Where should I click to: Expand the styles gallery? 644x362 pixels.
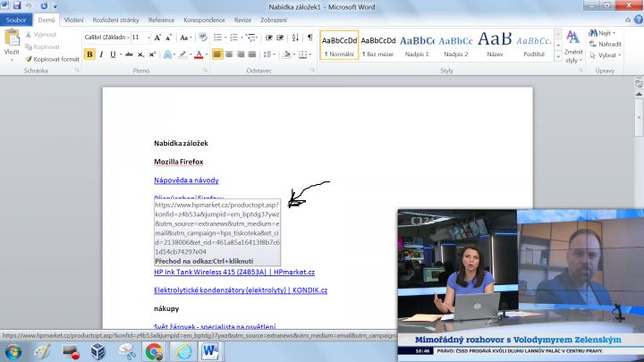[x=558, y=57]
